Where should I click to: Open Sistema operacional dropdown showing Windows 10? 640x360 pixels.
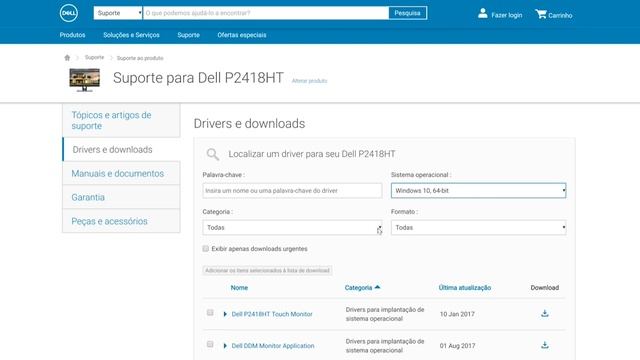[478, 191]
